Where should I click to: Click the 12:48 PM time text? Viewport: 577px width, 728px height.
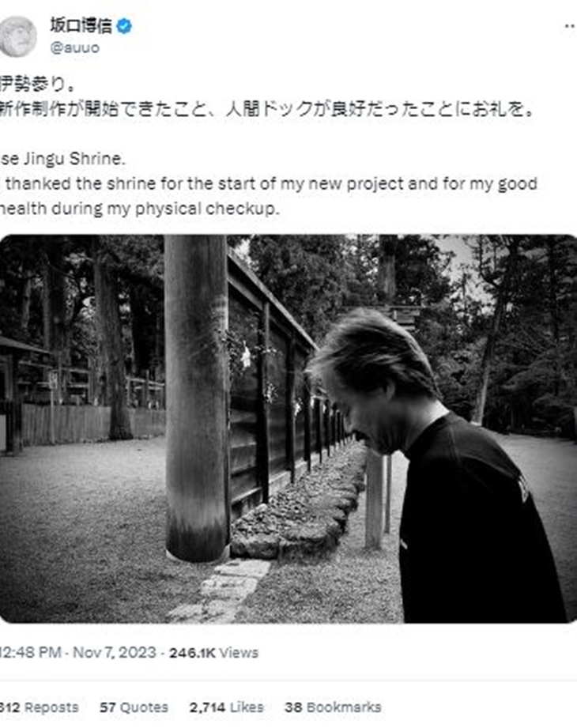[31, 652]
